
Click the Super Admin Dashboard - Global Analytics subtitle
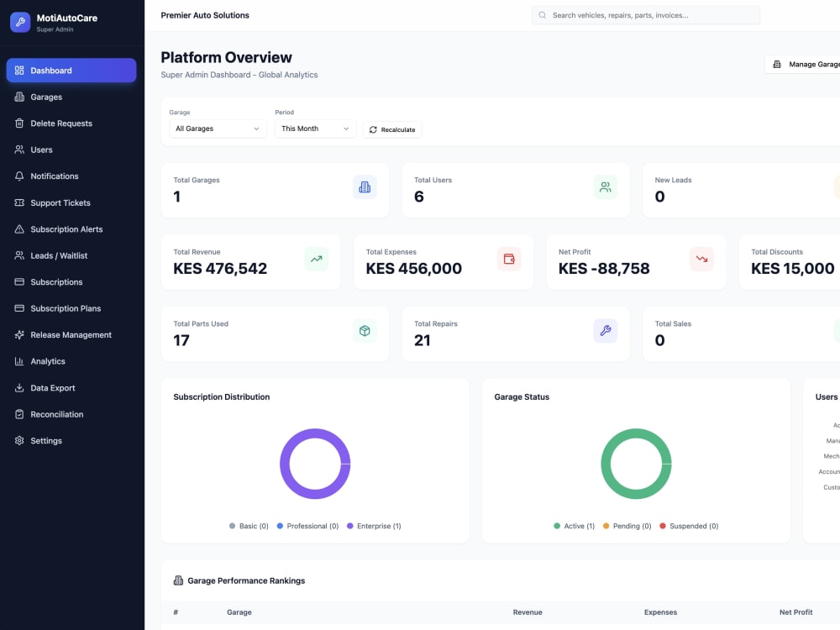[239, 75]
